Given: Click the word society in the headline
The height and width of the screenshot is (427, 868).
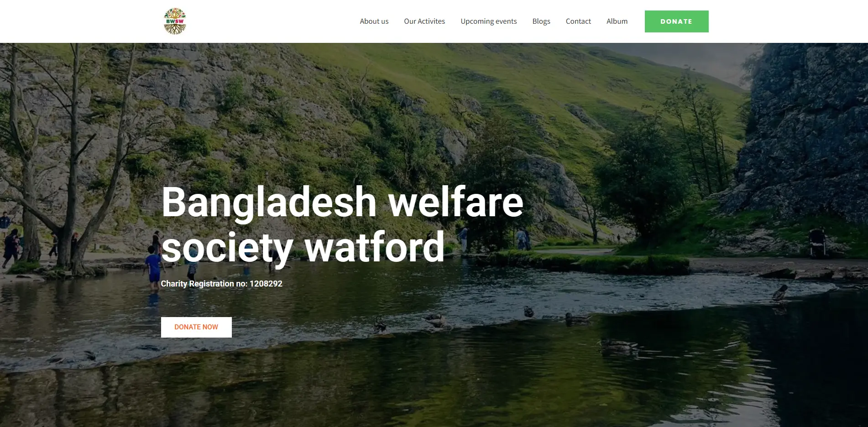Looking at the screenshot, I should (227, 248).
